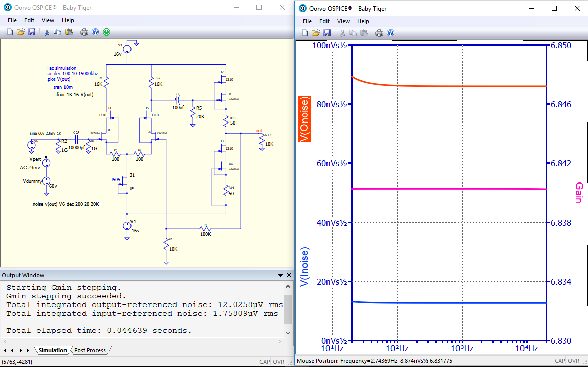Open Help menu in waveform window
Screen dimensions: 588x367
363,21
